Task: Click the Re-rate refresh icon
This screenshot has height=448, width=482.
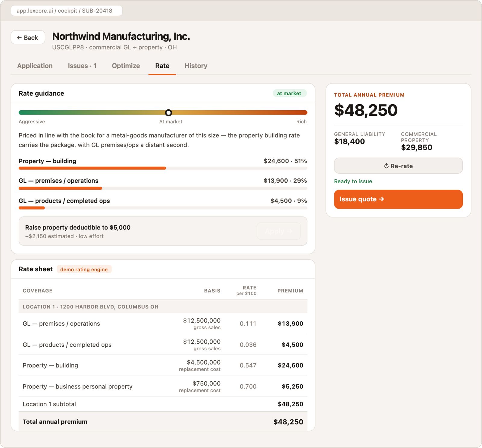Action: [386, 166]
